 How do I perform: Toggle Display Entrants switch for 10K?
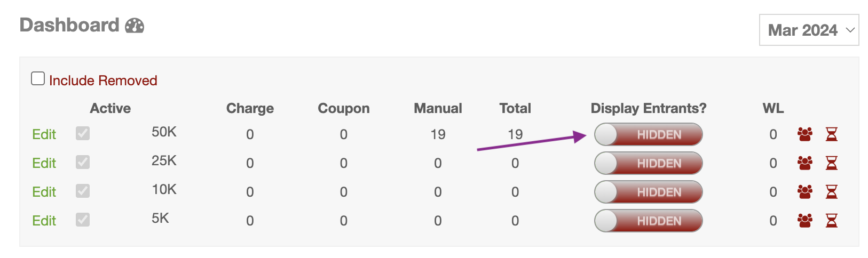(x=648, y=192)
